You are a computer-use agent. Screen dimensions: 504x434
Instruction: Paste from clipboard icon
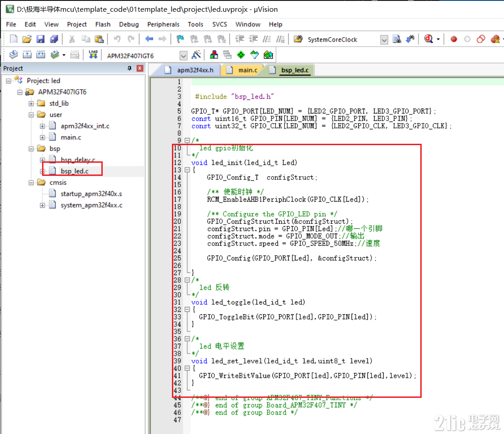(100, 39)
